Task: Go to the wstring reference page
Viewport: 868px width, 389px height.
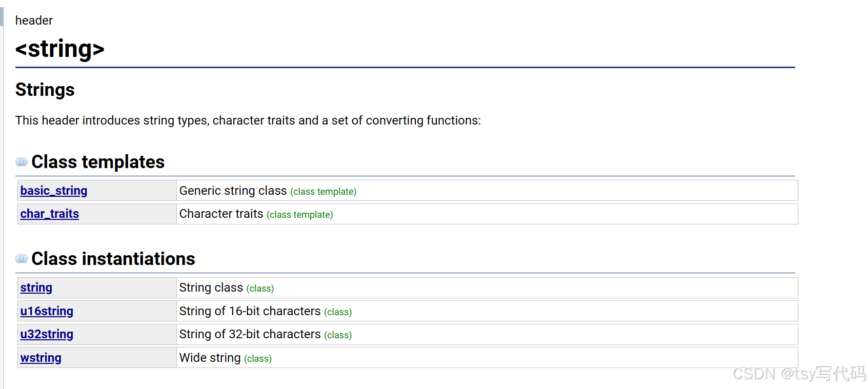Action: coord(41,358)
